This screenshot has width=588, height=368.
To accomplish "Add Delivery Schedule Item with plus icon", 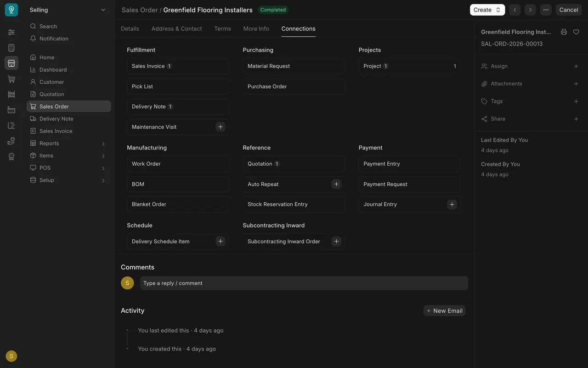I will pos(220,241).
